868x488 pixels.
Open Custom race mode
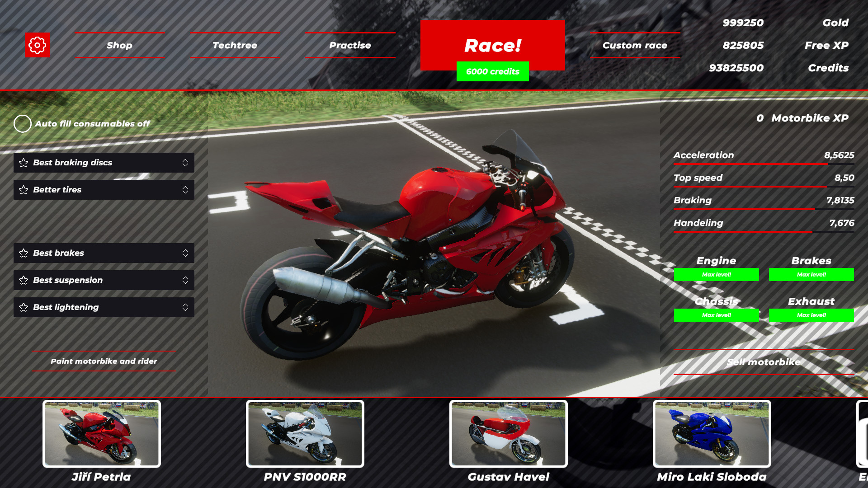(634, 45)
